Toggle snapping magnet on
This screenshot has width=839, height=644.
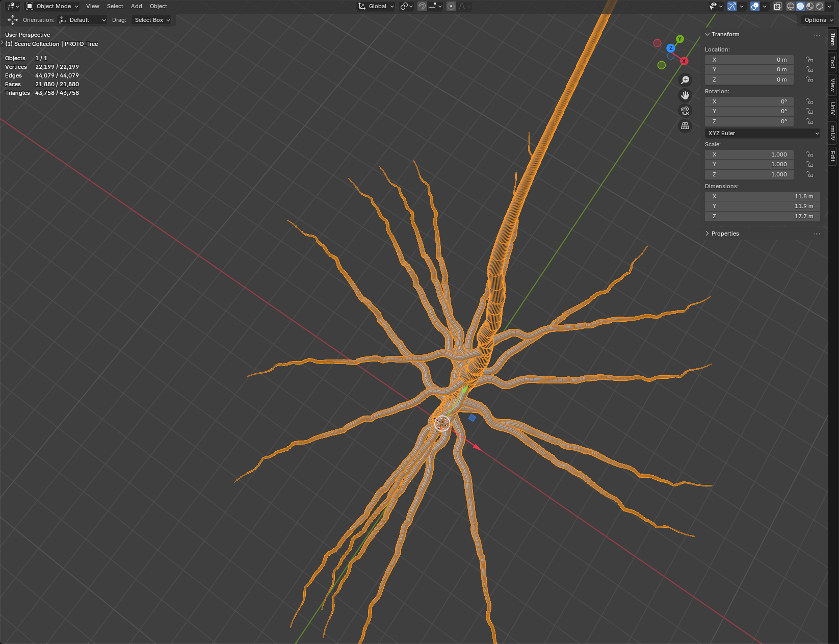point(422,6)
